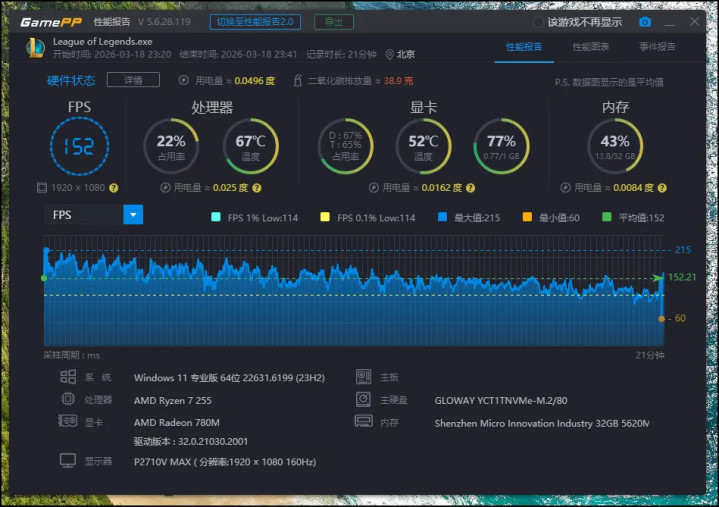
Task: Click the memory power usage lightning icon
Action: pos(565,188)
